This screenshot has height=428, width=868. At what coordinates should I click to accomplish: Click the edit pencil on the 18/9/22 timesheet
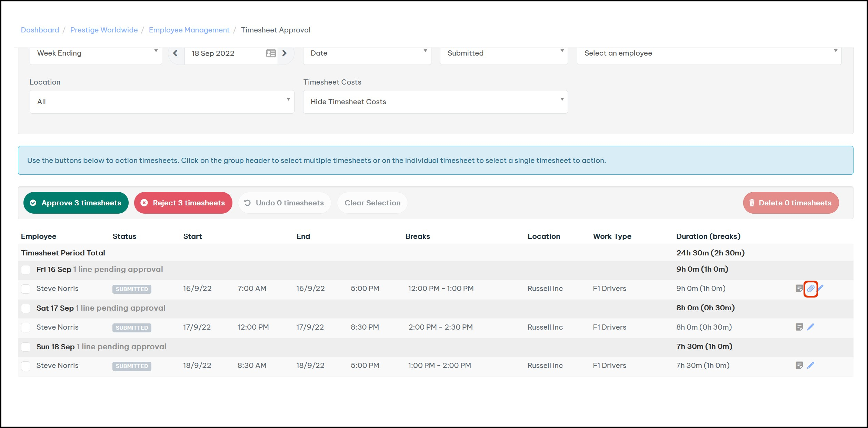point(810,365)
